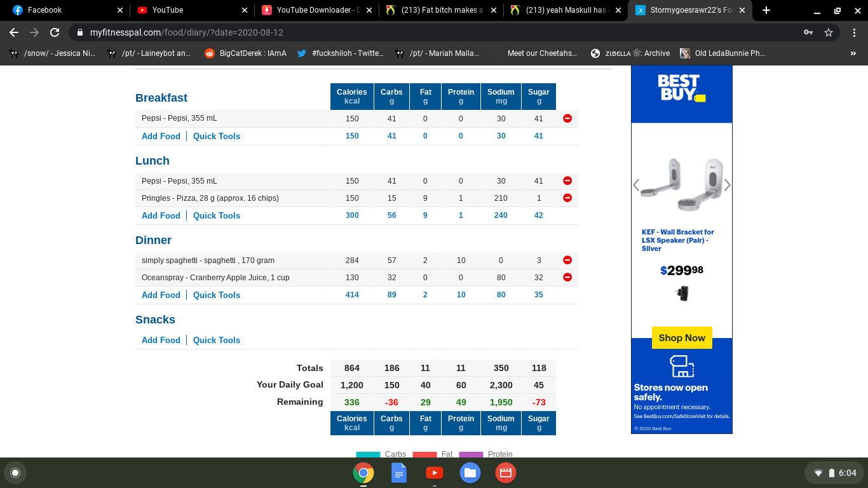Remove the Oceanspray Cranberry Apple Juice entry
The width and height of the screenshot is (868, 488).
567,277
